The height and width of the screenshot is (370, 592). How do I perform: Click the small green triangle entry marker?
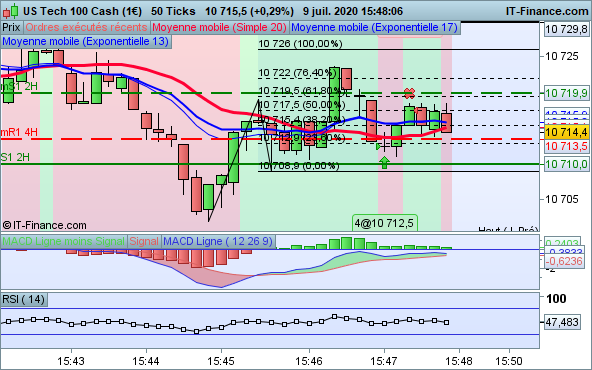click(x=379, y=146)
